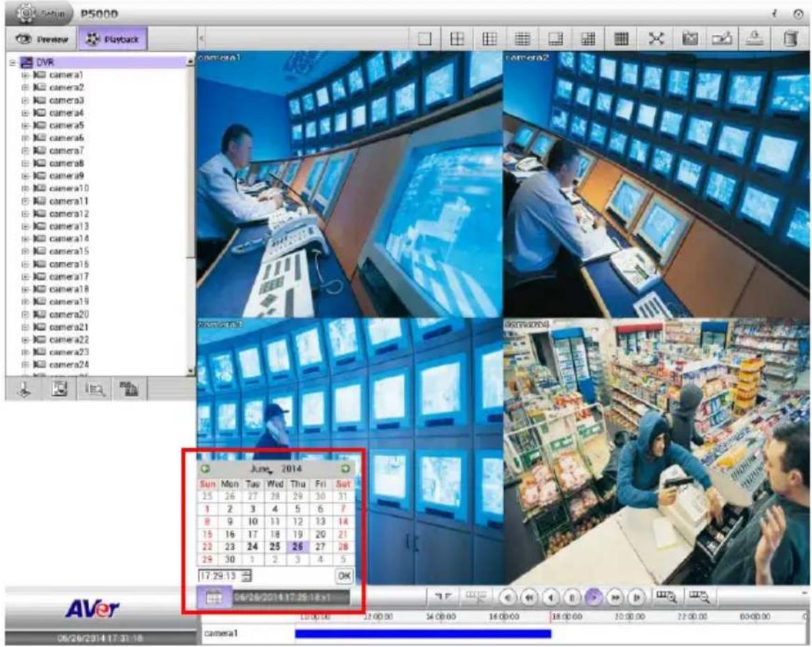Expand the camera1 tree node
This screenshot has width=812, height=647.
pos(24,75)
